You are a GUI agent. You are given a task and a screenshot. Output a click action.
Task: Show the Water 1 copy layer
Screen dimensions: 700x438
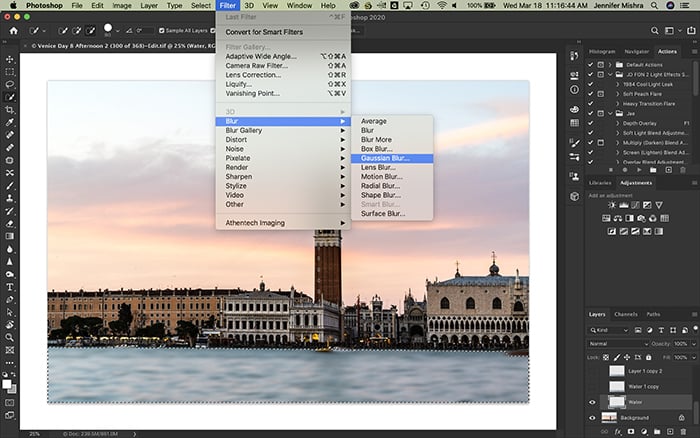tap(592, 387)
